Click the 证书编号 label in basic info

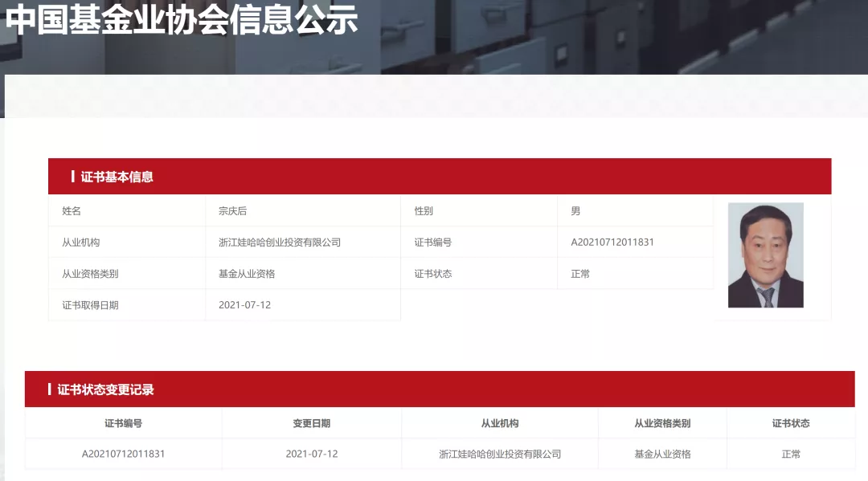[x=433, y=243]
